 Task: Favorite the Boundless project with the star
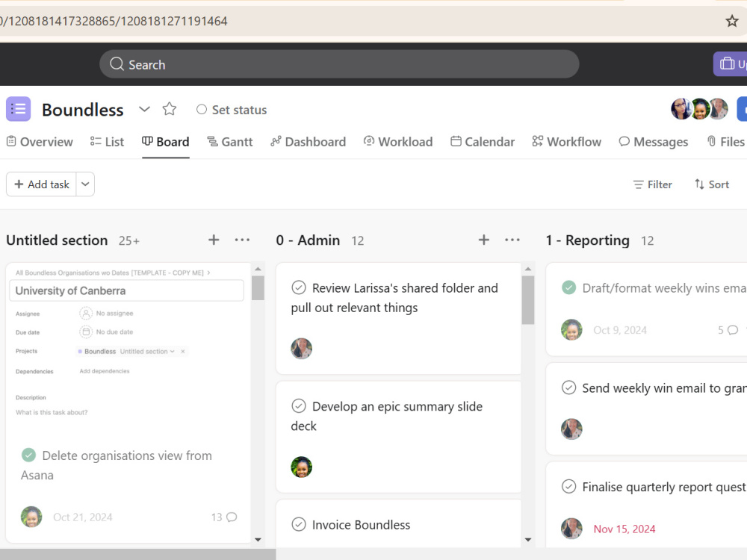tap(169, 109)
